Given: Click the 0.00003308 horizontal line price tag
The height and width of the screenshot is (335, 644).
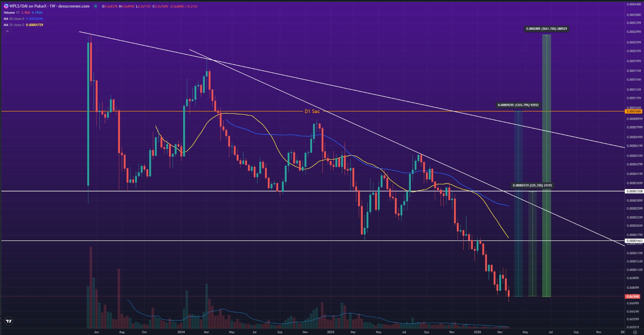Looking at the screenshot, I should click(x=634, y=191).
